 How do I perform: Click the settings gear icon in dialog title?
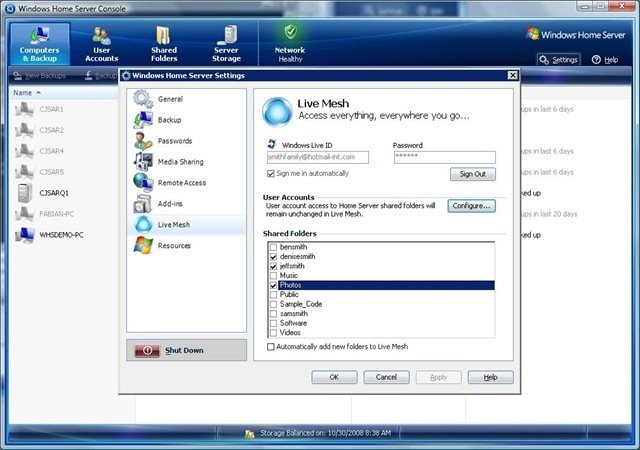pos(126,76)
